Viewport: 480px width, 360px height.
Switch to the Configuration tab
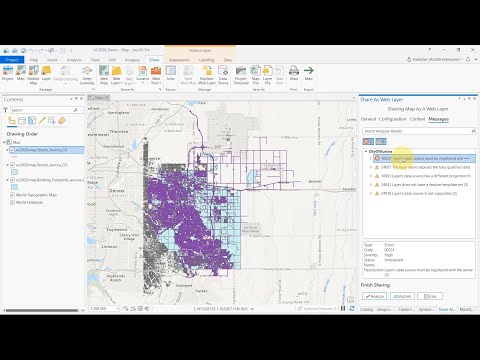pyautogui.click(x=392, y=119)
